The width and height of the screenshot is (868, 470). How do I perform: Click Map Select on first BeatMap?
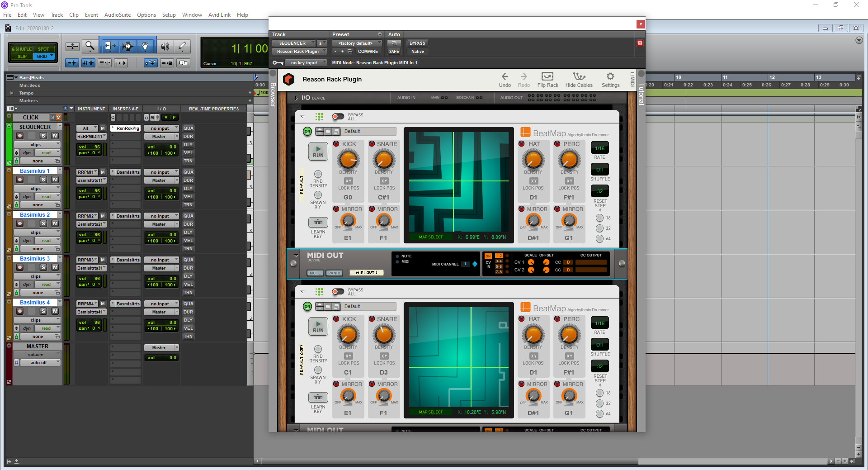430,237
